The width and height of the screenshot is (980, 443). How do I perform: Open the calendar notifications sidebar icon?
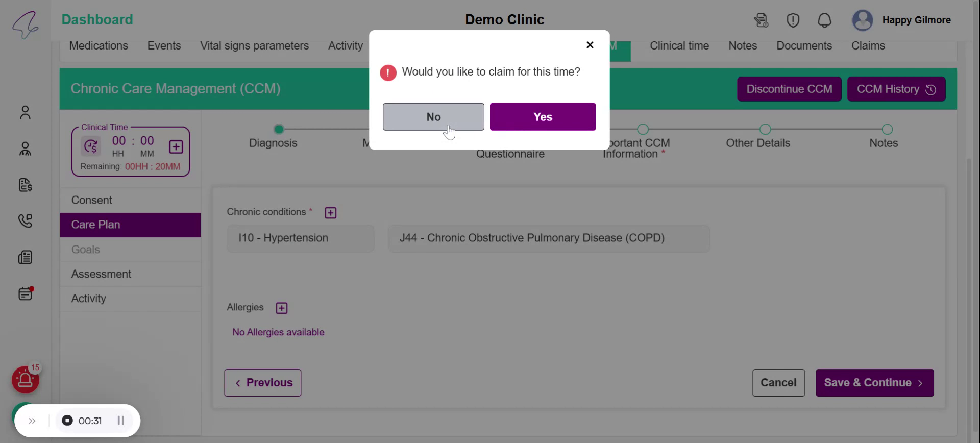pos(26,293)
